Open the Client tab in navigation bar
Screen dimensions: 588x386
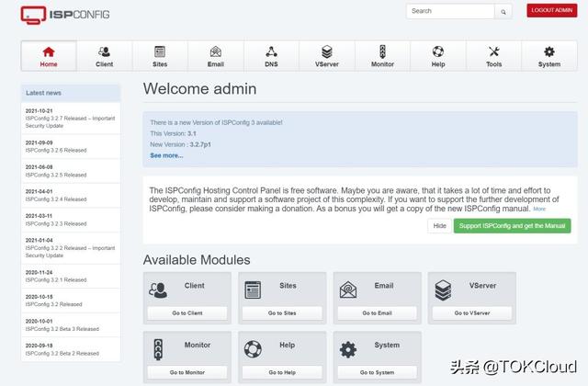[104, 56]
